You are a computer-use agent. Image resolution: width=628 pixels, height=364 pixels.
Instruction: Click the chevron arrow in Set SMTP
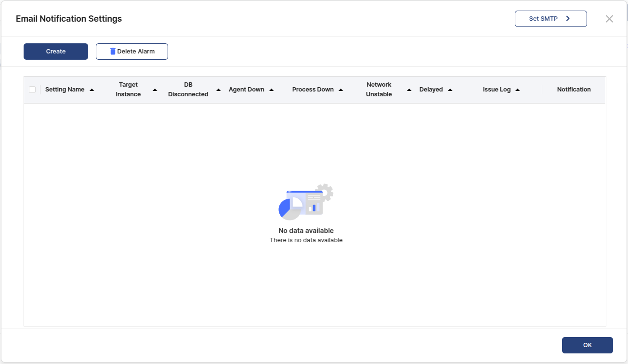pos(568,19)
